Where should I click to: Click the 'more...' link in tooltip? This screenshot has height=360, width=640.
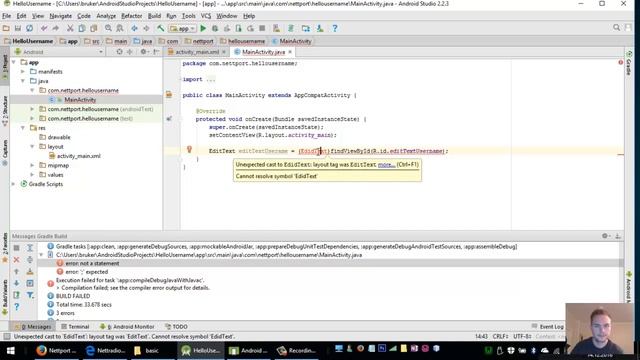point(386,164)
